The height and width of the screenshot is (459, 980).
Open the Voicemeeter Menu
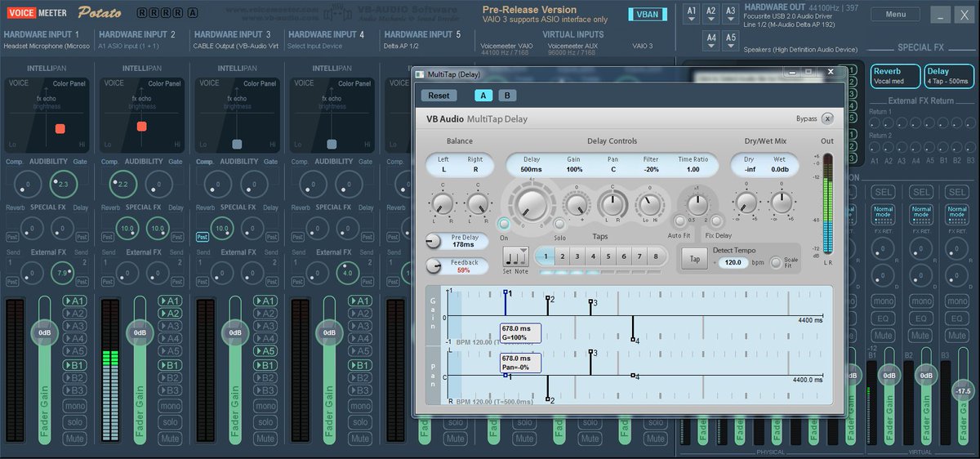(x=895, y=14)
